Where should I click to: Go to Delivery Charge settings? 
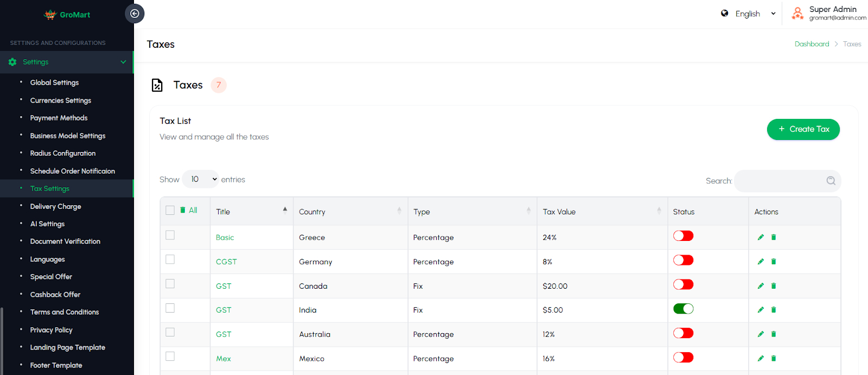55,206
